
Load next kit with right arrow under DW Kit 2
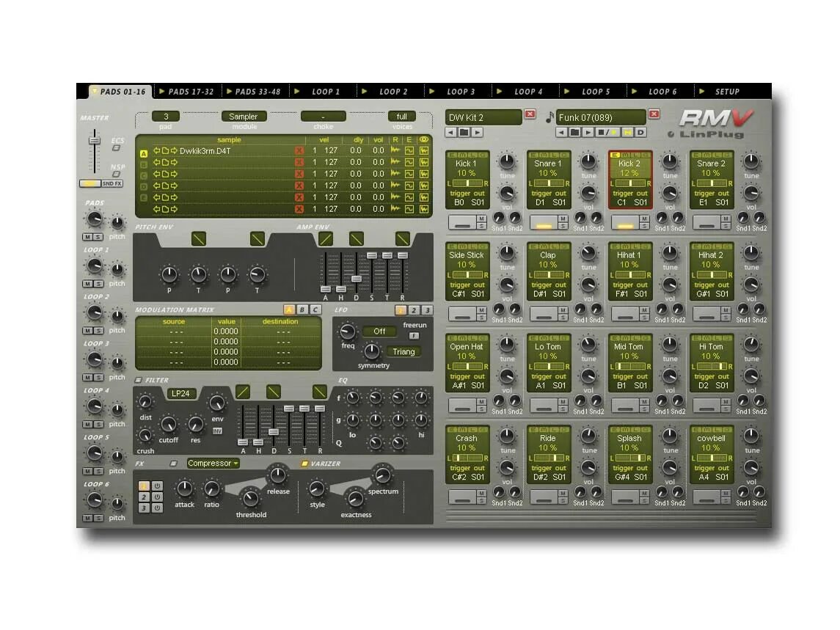click(x=476, y=132)
